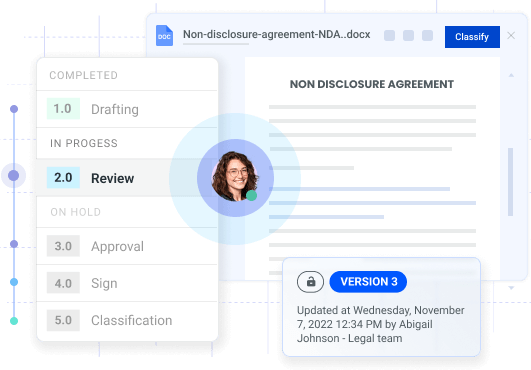Click the timeline dot for Drafting

[x=14, y=109]
